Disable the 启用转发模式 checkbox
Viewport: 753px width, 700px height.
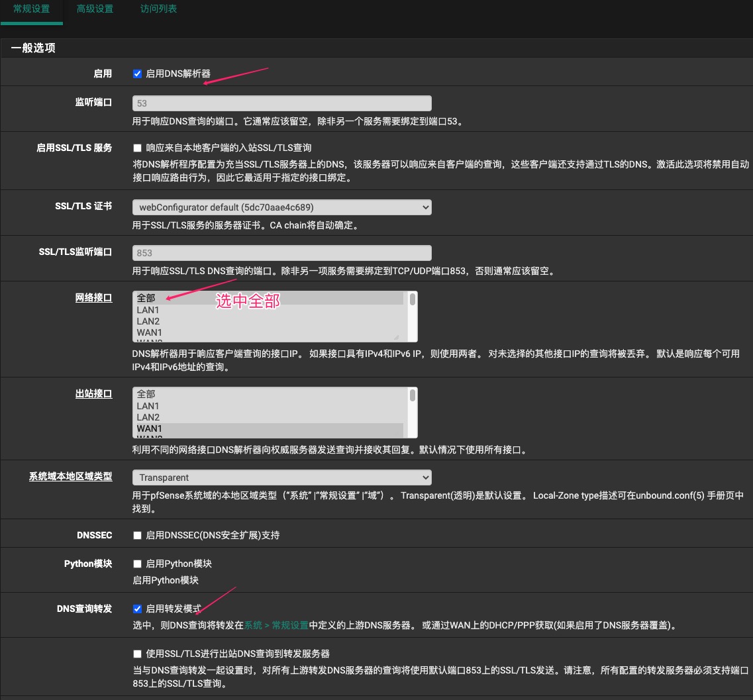click(x=138, y=609)
